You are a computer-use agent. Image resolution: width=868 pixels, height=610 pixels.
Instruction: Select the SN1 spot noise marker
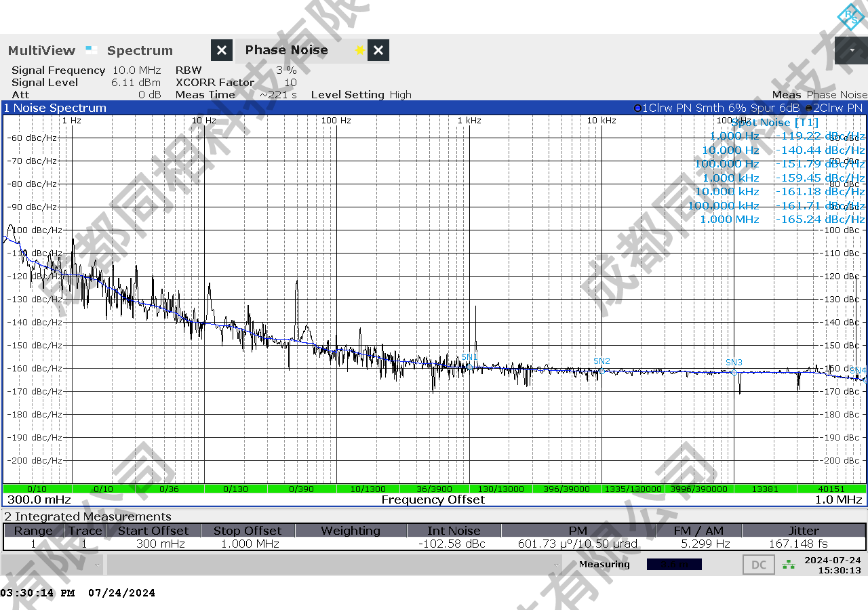pyautogui.click(x=469, y=367)
